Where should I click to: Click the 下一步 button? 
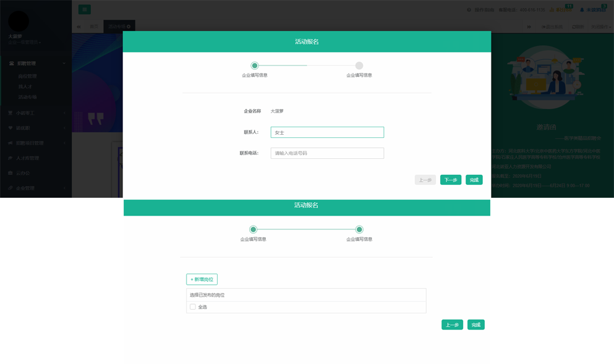click(451, 180)
